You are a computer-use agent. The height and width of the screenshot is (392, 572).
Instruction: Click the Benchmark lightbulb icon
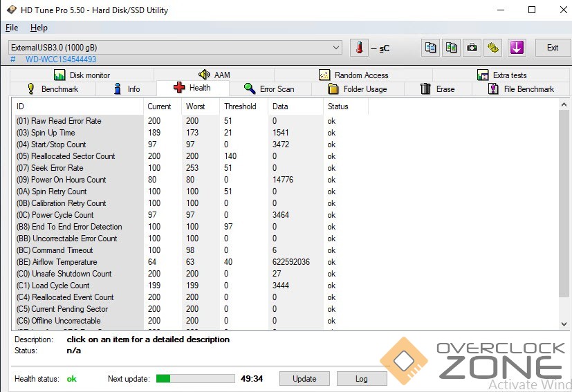[x=31, y=89]
